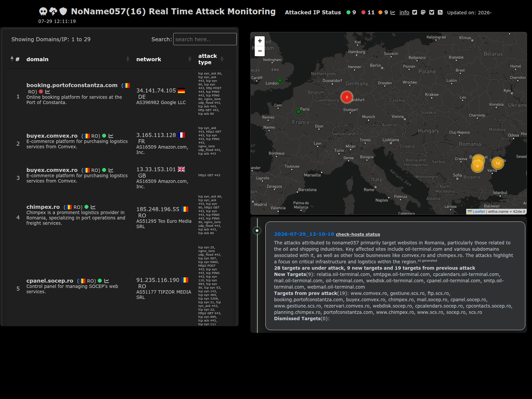532x399 pixels.
Task: Click the skull icon beside the page title
Action: 43,12
